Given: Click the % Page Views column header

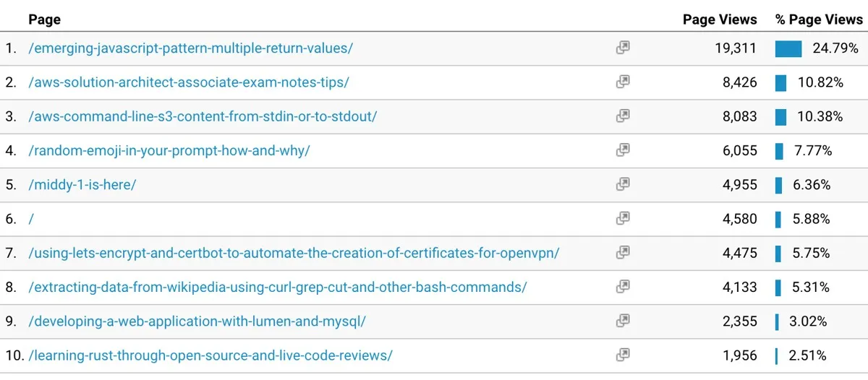Looking at the screenshot, I should (x=818, y=20).
